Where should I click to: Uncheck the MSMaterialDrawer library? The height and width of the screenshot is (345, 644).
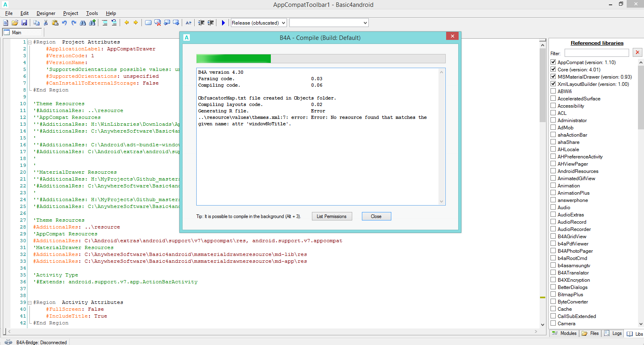553,77
